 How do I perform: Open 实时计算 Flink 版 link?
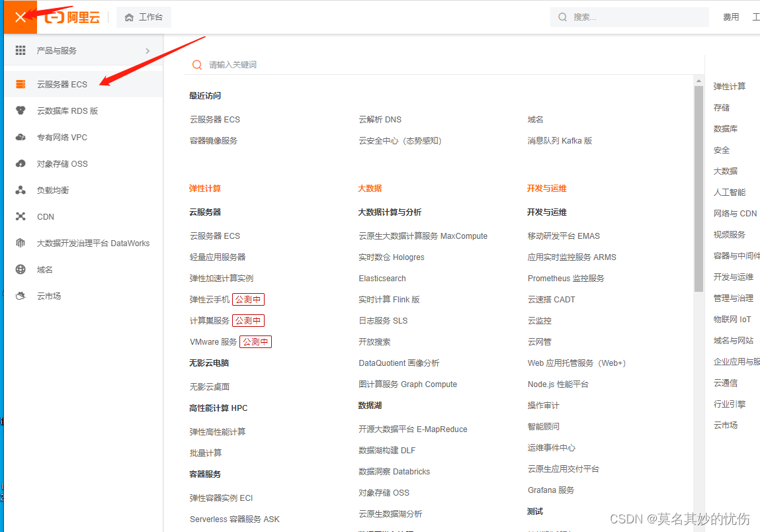pos(389,300)
